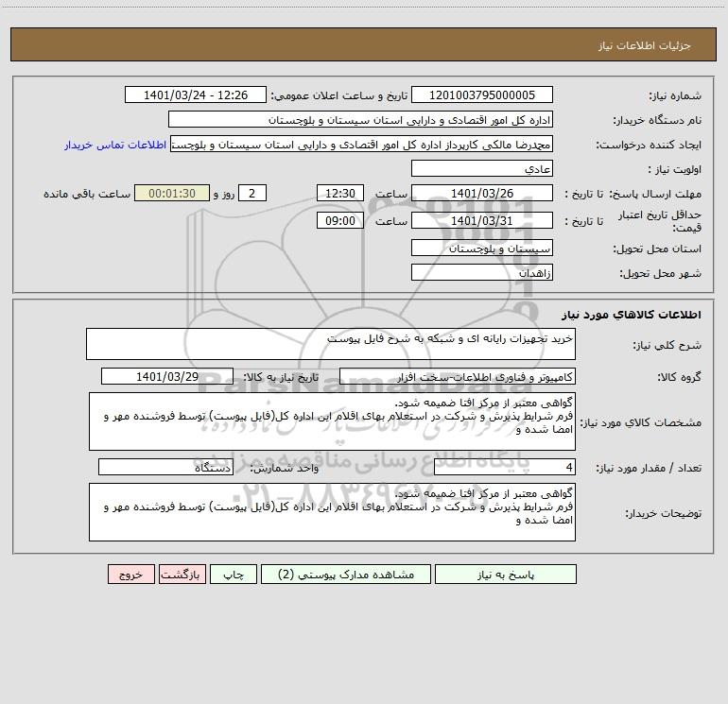Viewport: 728px width, 704px height.
Task: Click the announcement date field 1401/03/24 - 12:26
Action: pos(196,94)
